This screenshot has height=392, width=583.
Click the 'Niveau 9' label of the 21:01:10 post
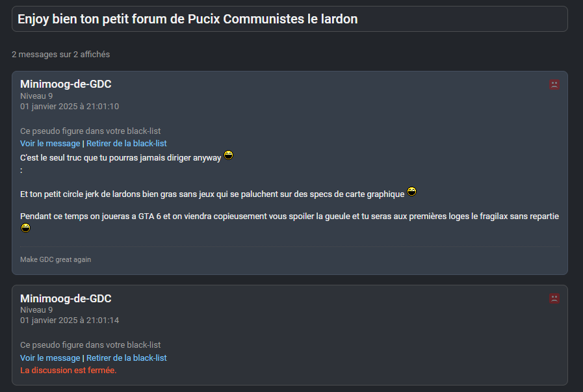click(36, 96)
